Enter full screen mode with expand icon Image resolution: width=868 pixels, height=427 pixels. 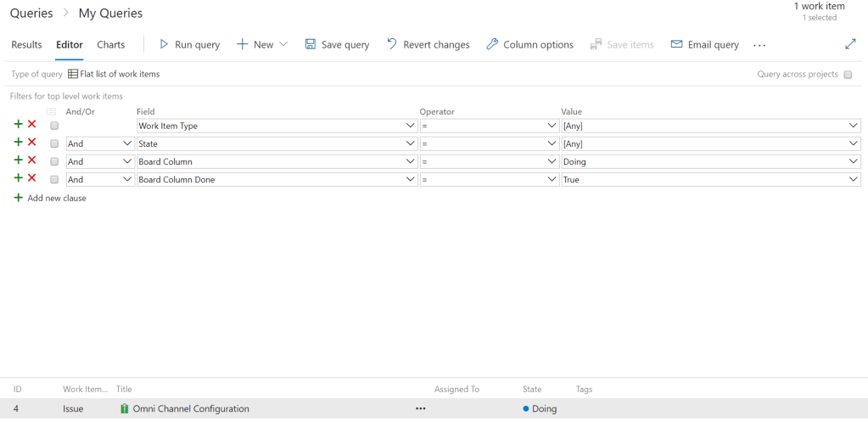(x=851, y=44)
